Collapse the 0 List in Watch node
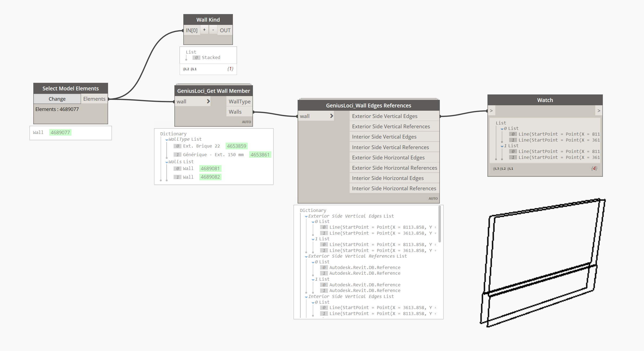 coord(502,129)
